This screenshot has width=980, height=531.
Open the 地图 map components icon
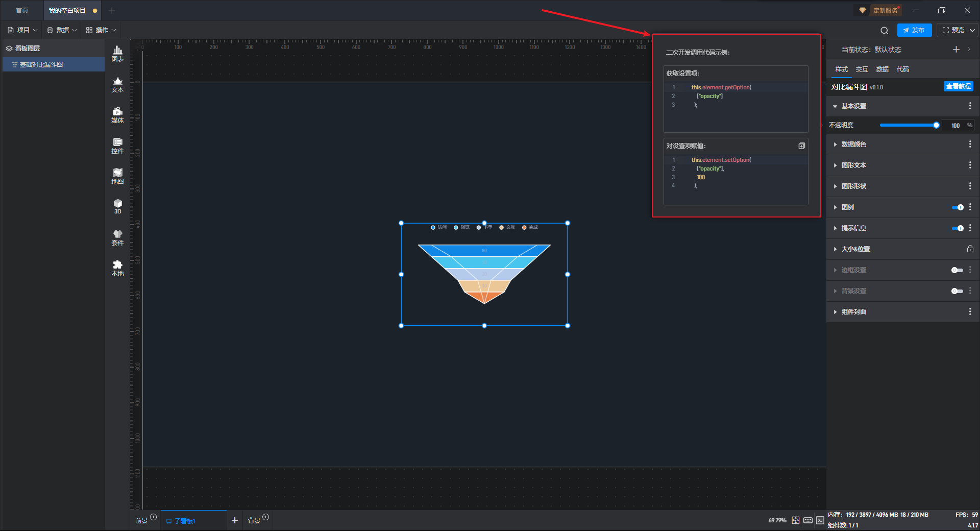pyautogui.click(x=117, y=176)
